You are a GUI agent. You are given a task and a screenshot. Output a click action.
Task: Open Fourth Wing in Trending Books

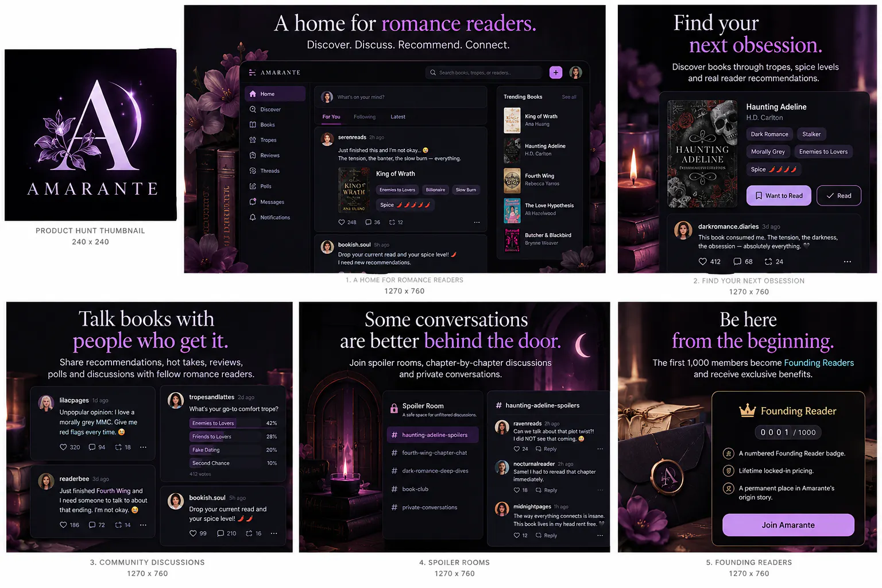point(540,180)
